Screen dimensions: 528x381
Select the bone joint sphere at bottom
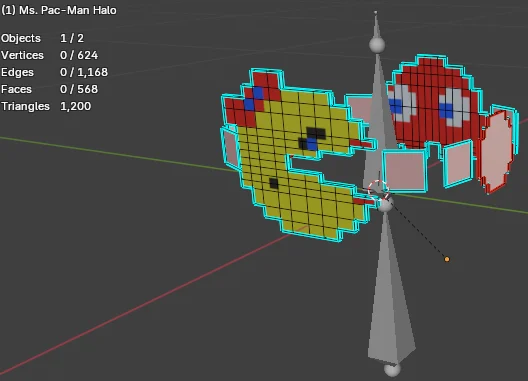pos(392,370)
